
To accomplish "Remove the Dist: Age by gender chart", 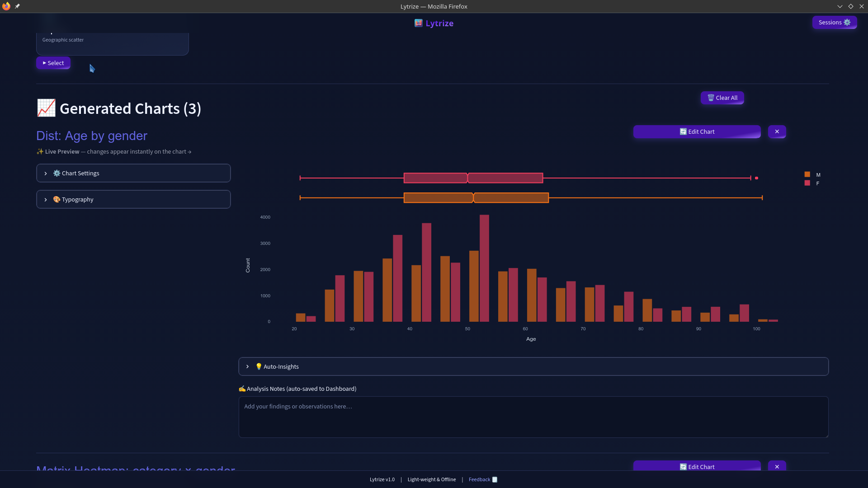I will [777, 132].
